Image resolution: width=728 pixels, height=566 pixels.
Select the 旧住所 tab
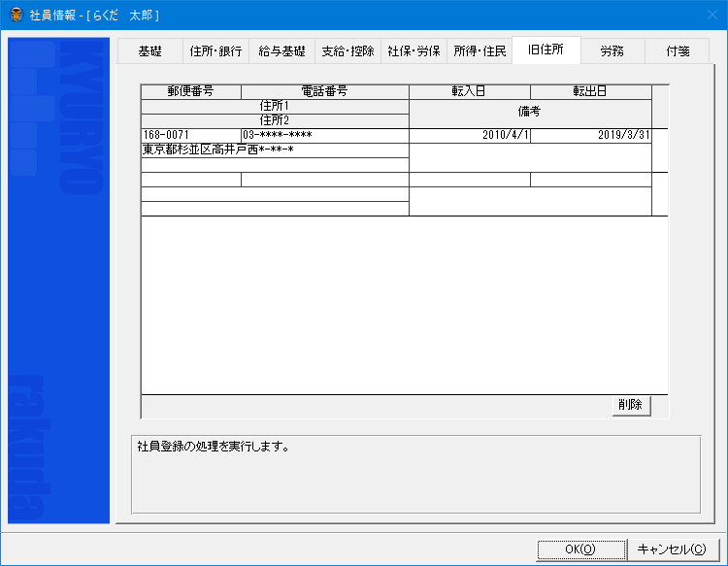click(546, 50)
